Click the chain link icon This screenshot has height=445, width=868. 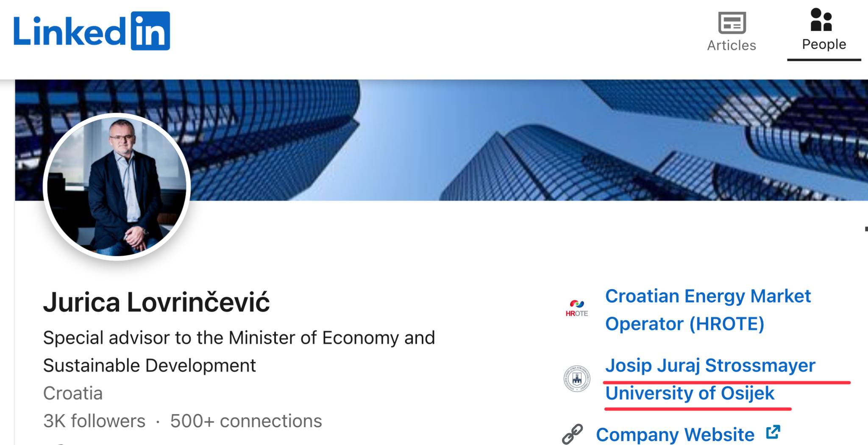tap(573, 434)
